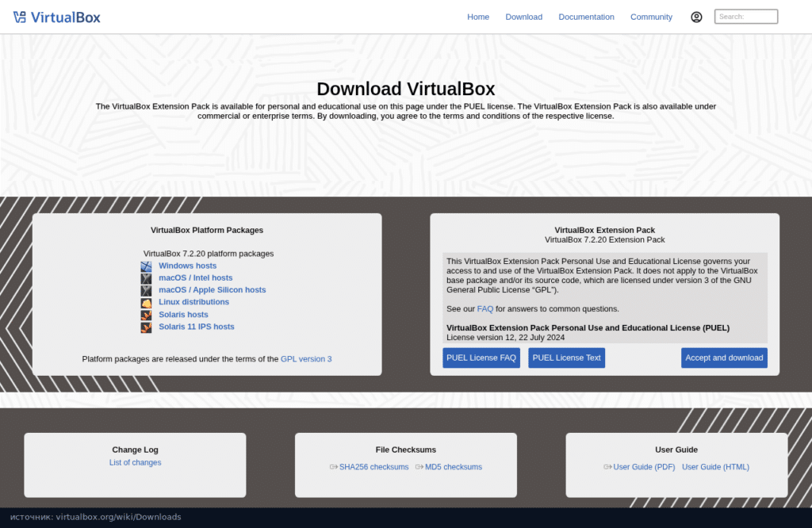
Task: Click the external-link icon beside SHA256 checksums
Action: (x=334, y=467)
